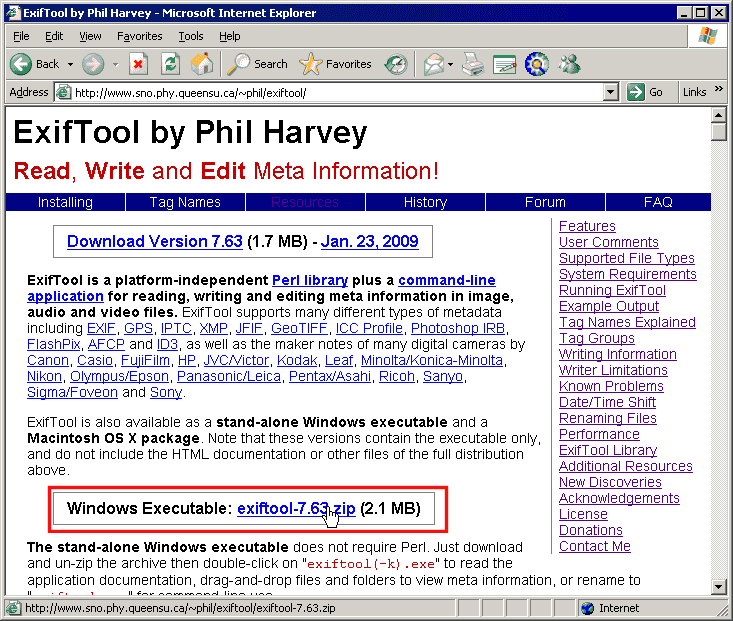Image resolution: width=733 pixels, height=621 pixels.
Task: Click the Print icon
Action: click(x=473, y=64)
